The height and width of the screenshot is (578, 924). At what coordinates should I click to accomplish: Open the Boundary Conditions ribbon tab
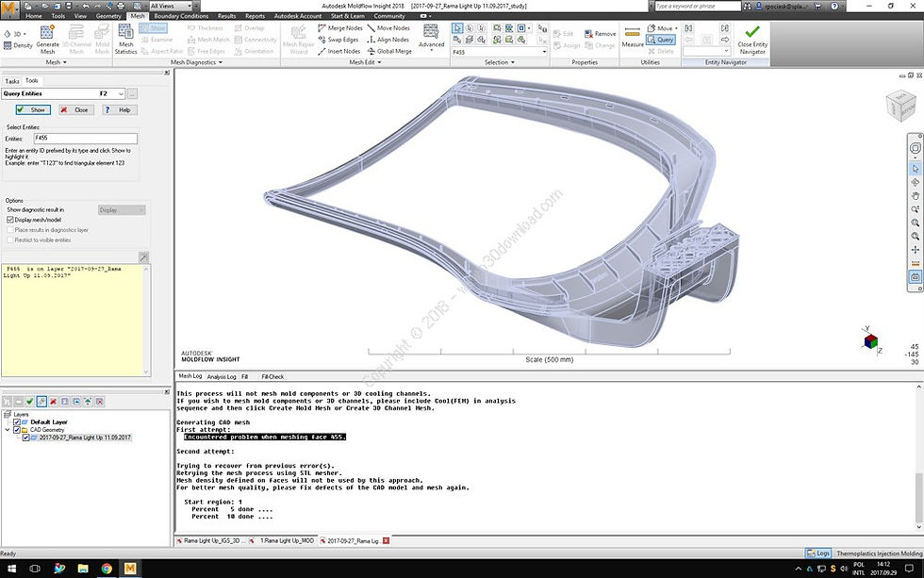click(x=181, y=16)
